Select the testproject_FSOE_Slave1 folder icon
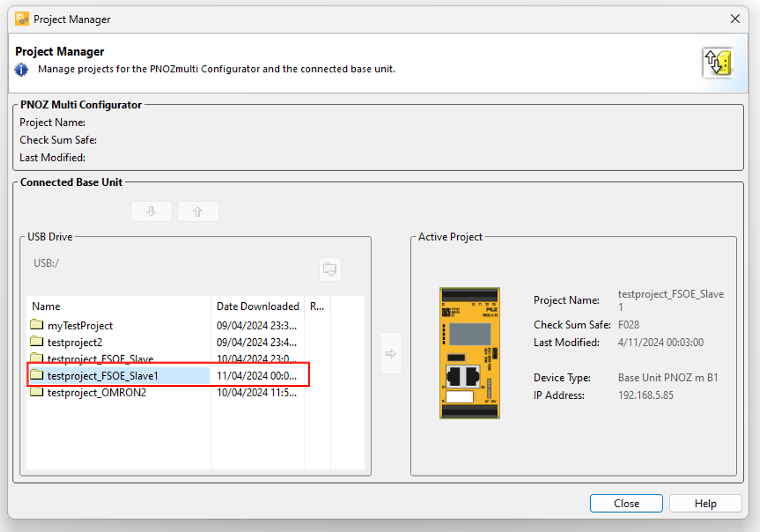Image resolution: width=760 pixels, height=532 pixels. (x=37, y=375)
